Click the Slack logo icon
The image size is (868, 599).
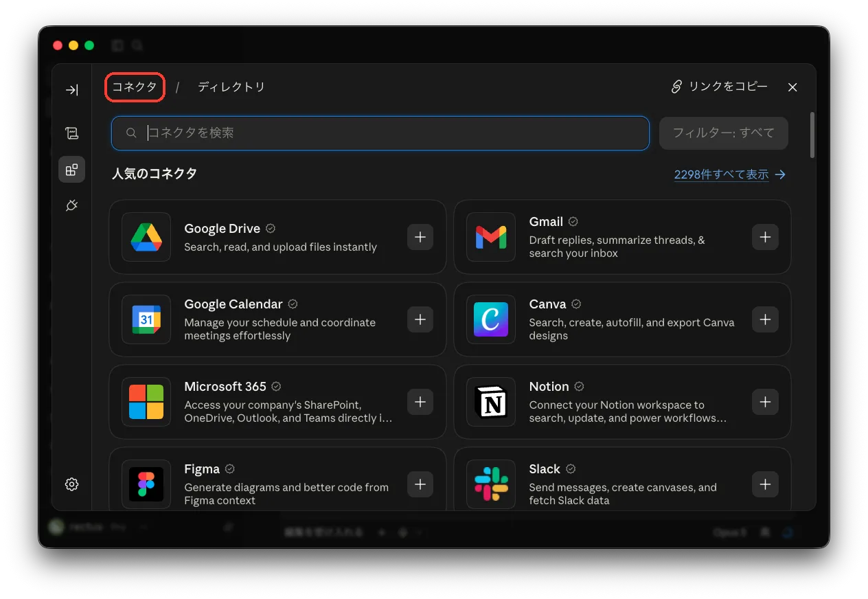pos(491,484)
